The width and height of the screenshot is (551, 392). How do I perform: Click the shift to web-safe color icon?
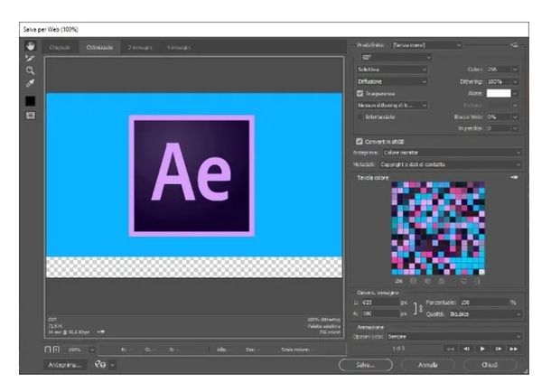click(427, 281)
